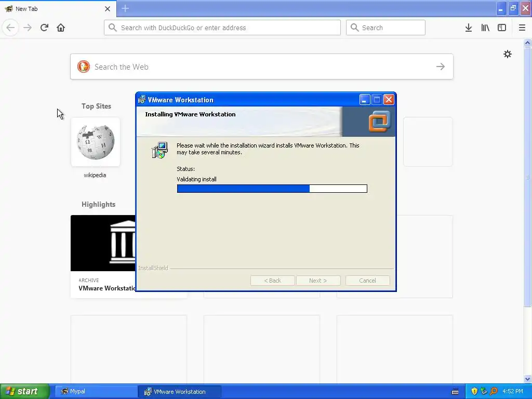Screen dimensions: 532x399
Task: Click the Highlights heading
Action: [x=98, y=204]
